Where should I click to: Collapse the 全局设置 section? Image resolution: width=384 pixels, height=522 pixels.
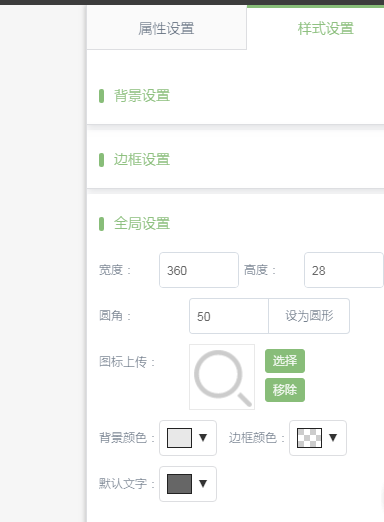pyautogui.click(x=142, y=223)
